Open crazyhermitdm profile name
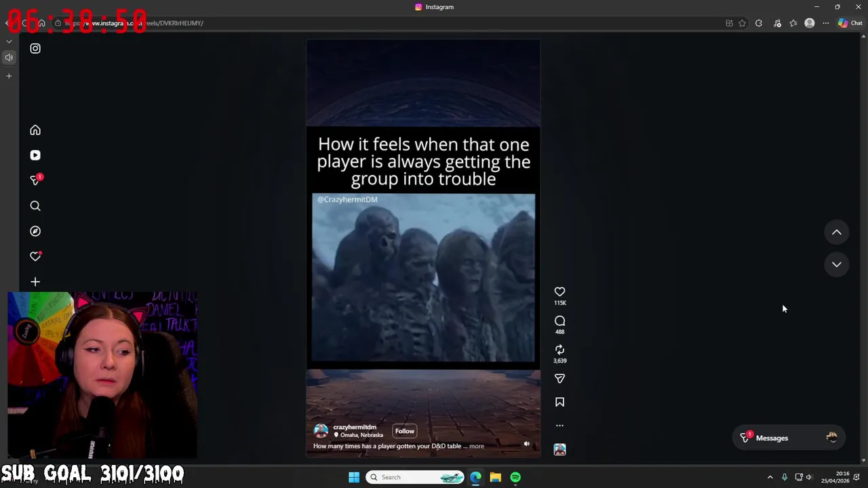 355,428
